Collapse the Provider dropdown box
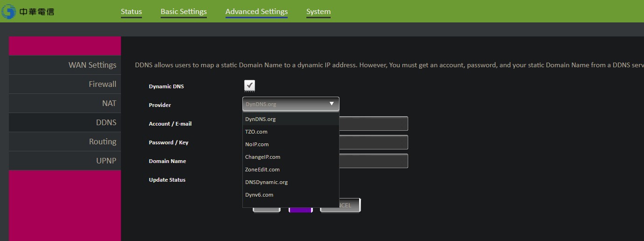This screenshot has height=241, width=644. [x=291, y=104]
